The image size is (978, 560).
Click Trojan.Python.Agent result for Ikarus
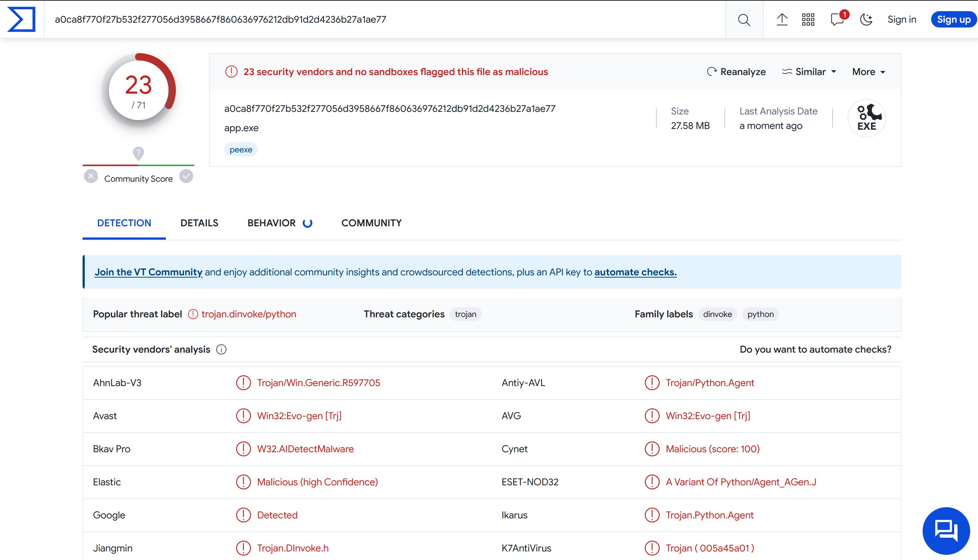coord(710,515)
